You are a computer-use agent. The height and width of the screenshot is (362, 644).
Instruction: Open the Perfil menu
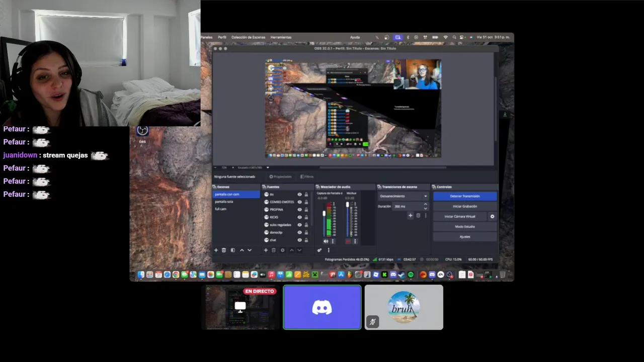tap(222, 37)
